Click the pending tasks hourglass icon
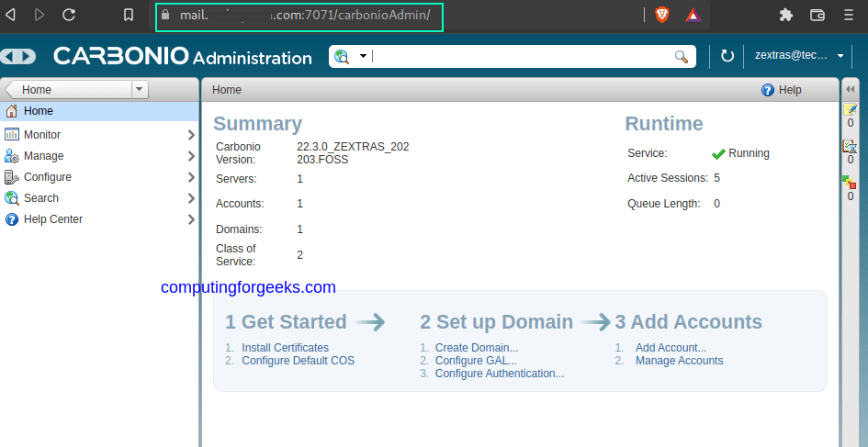868x447 pixels. click(851, 146)
